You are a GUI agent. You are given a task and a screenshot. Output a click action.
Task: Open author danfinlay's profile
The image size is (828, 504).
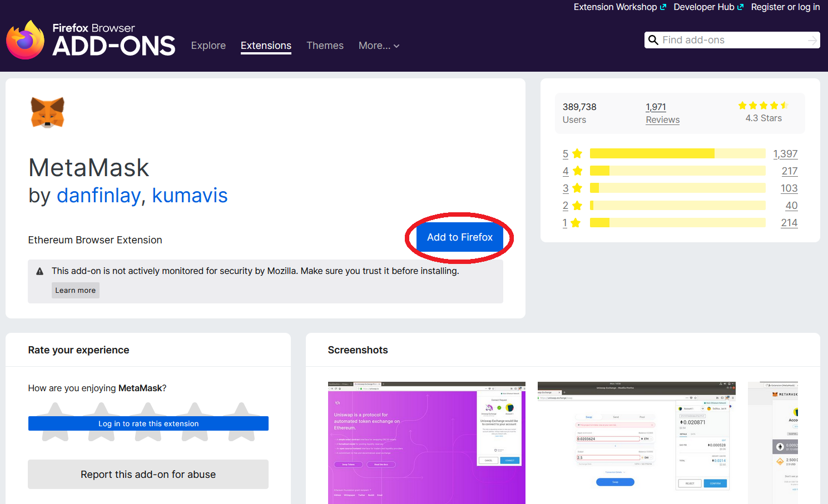[98, 196]
